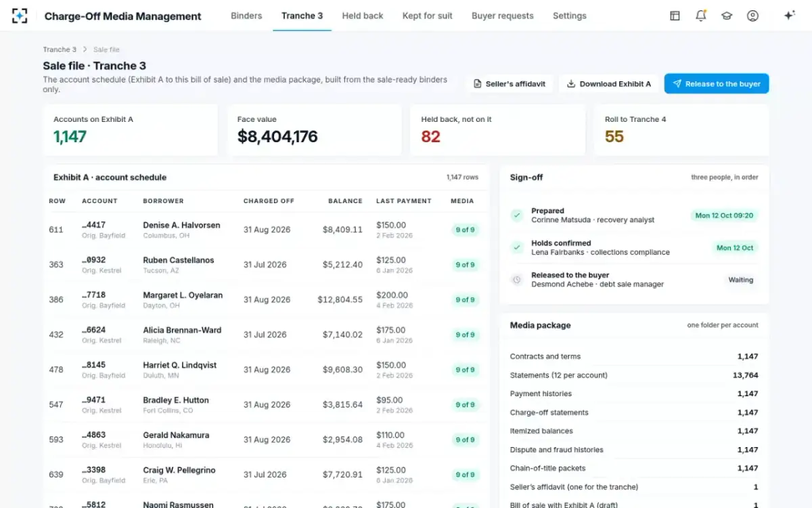
Task: Click Itemized balances row
Action: click(634, 431)
